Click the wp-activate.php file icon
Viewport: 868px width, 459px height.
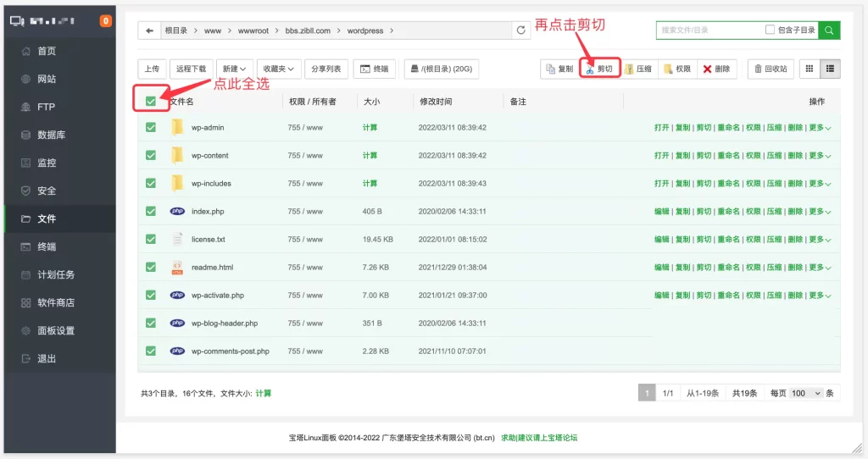[177, 295]
